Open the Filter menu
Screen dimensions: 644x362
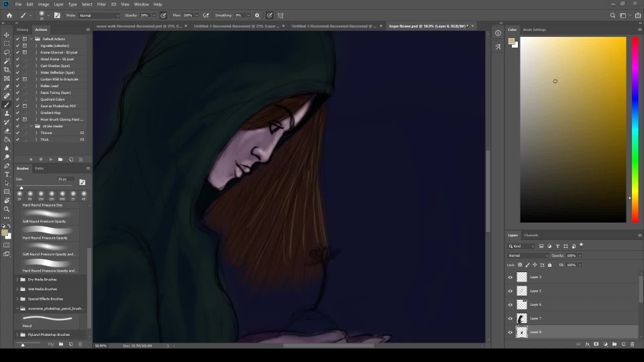pos(101,5)
